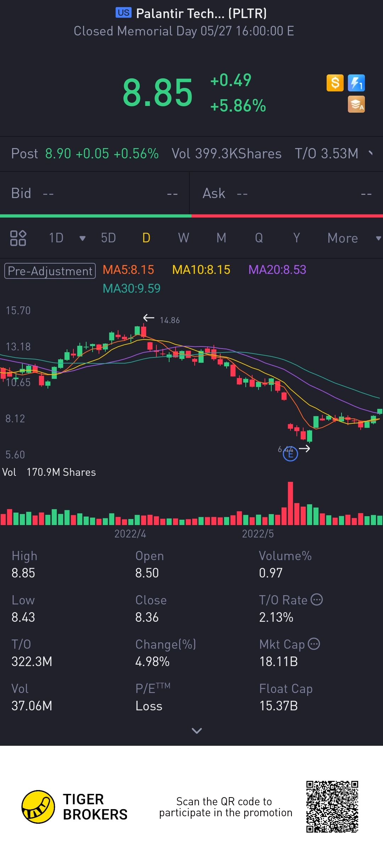This screenshot has width=383, height=868.
Task: Tap the Vol 399.3KShares text
Action: coord(227,153)
